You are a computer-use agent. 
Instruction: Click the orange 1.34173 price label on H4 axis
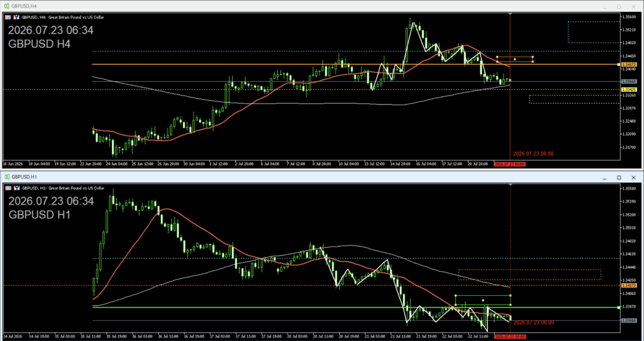pos(629,65)
